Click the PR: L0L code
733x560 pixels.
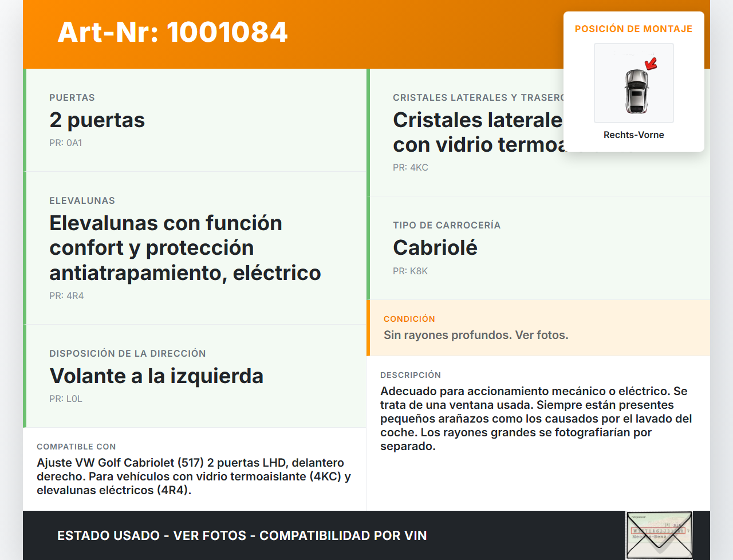(x=66, y=399)
